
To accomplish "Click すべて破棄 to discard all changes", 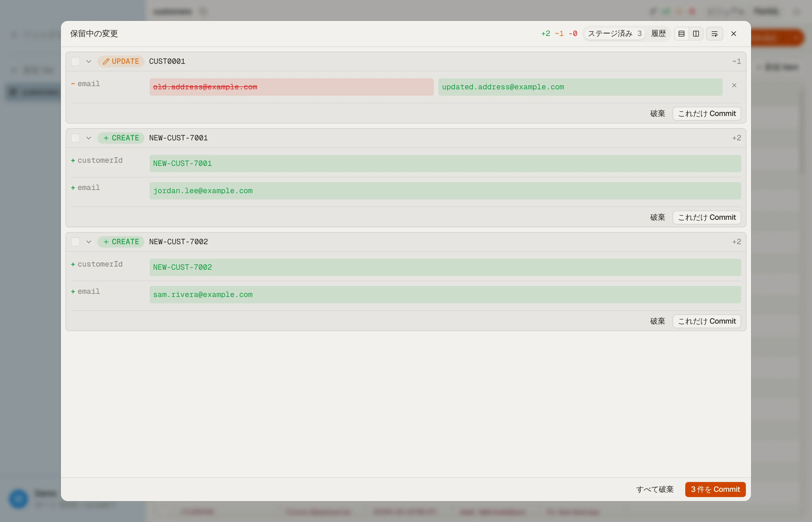I will click(655, 490).
